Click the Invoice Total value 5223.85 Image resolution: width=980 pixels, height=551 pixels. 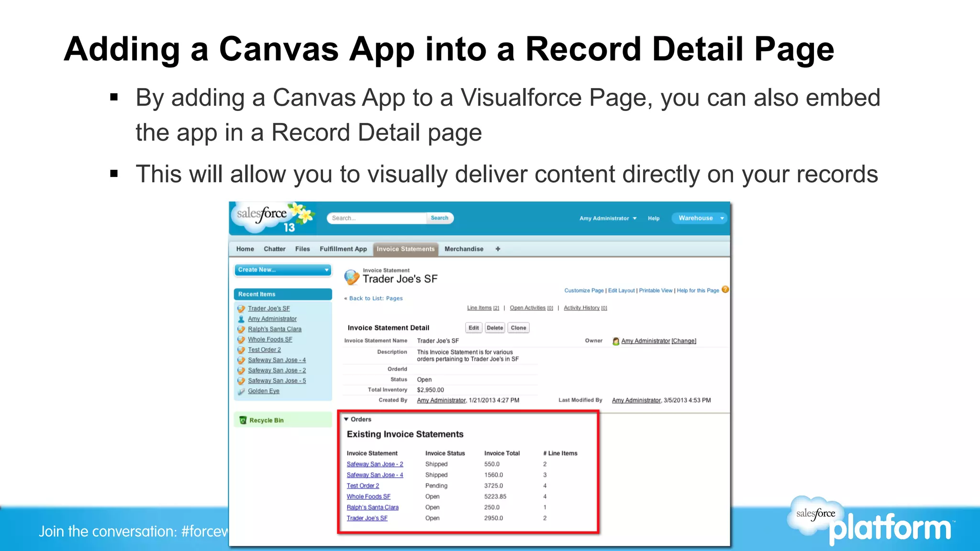(495, 496)
